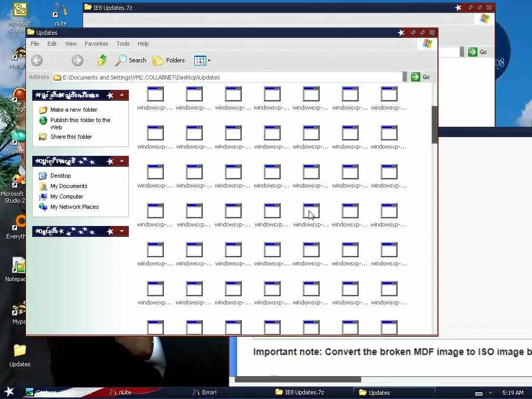Screen dimensions: 532x399
Task: Go up one folder level
Action: [x=102, y=60]
